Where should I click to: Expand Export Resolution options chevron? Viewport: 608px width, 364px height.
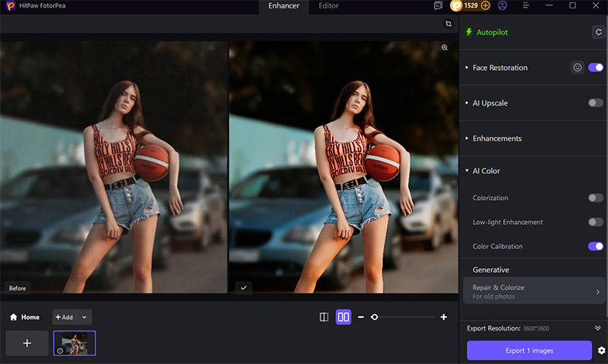point(597,328)
